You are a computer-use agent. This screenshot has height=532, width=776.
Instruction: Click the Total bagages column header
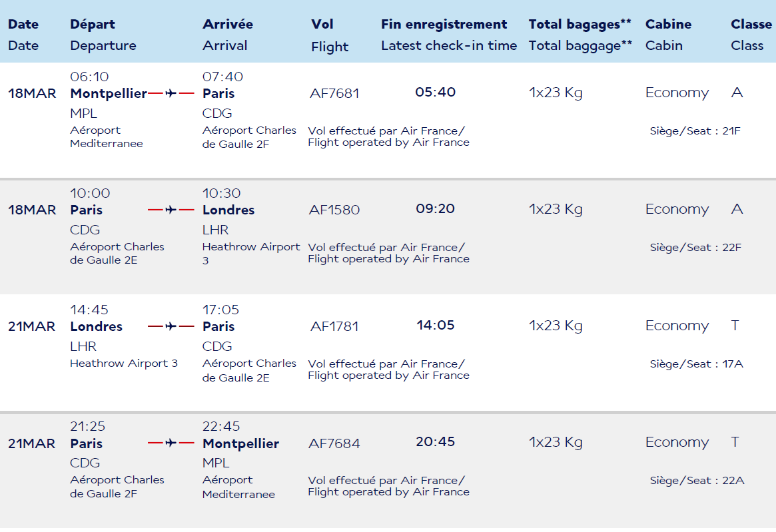point(580,24)
